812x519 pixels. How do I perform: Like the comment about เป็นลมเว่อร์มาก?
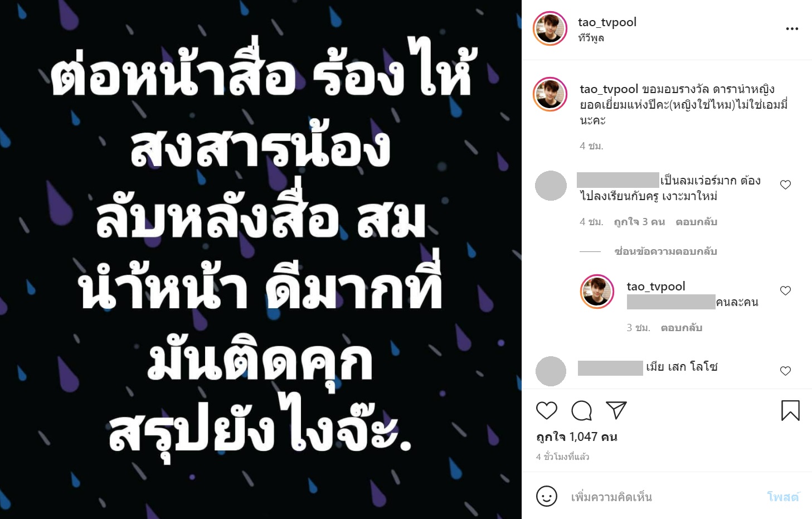(785, 185)
